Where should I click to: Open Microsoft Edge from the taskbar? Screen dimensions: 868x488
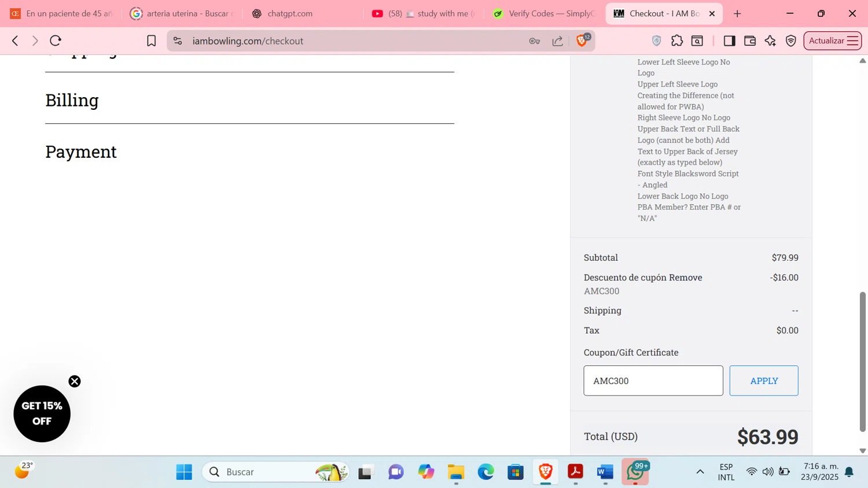click(x=486, y=472)
